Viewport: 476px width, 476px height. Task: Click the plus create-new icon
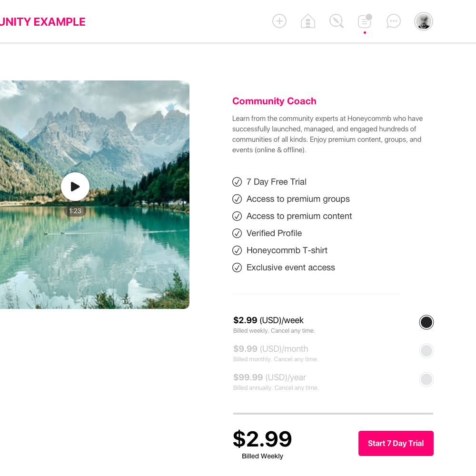point(279,21)
